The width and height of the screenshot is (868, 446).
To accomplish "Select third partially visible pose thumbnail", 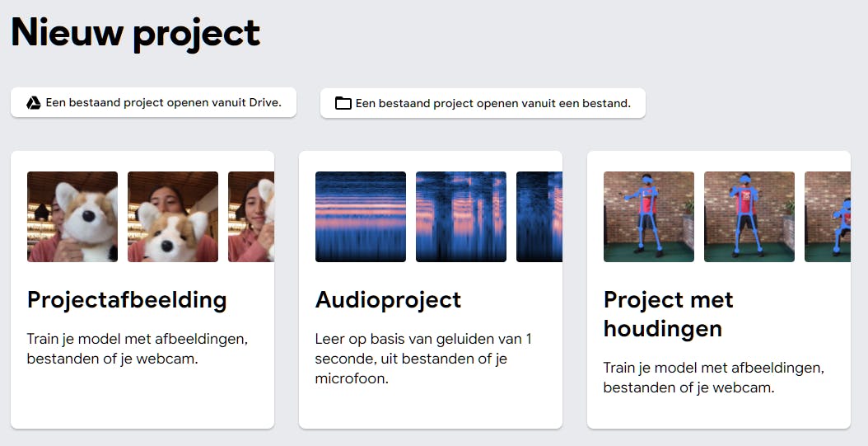I will point(828,217).
